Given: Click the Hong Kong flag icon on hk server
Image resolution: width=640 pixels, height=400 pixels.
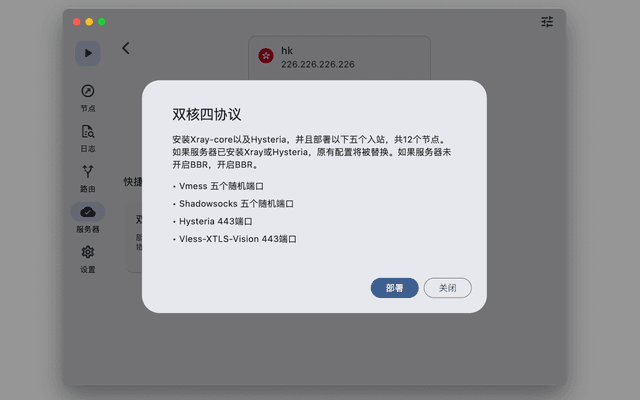Looking at the screenshot, I should click(266, 56).
